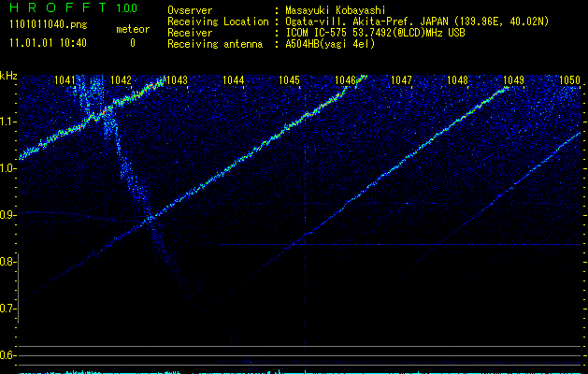Click the meteor count label
The width and height of the screenshot is (588, 374).
[133, 29]
